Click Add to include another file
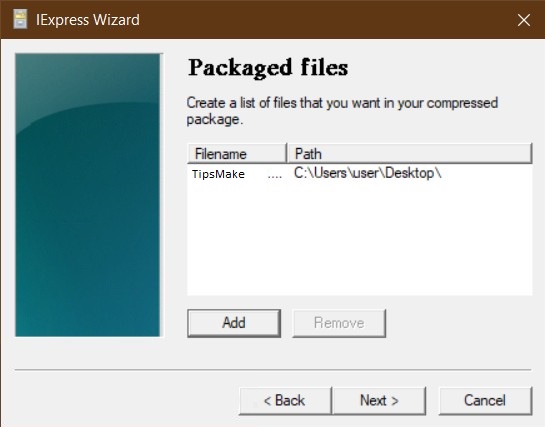The height and width of the screenshot is (427, 545). (x=234, y=323)
